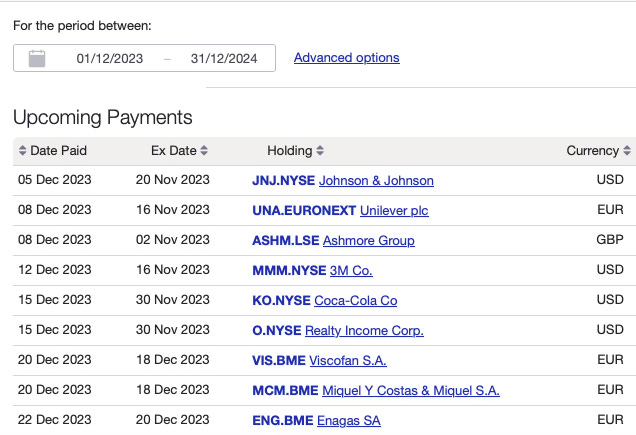Viewport: 636px width, 435px height.
Task: Click the O.NYSE ticker code
Action: pyautogui.click(x=277, y=331)
